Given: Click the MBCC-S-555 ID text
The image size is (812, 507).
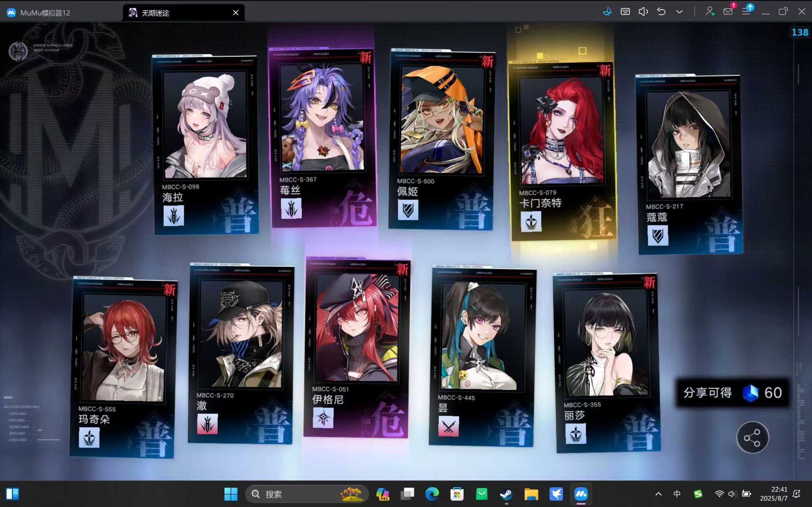Looking at the screenshot, I should (97, 409).
